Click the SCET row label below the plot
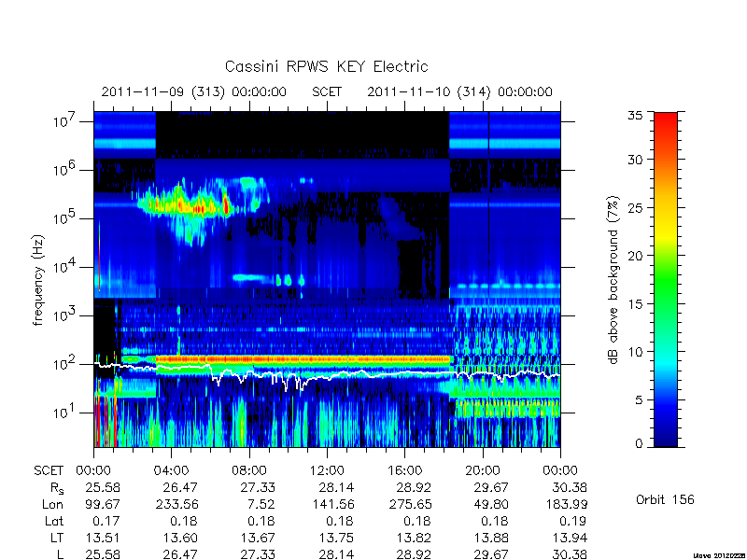Viewport: 747px width, 560px height. pos(49,470)
